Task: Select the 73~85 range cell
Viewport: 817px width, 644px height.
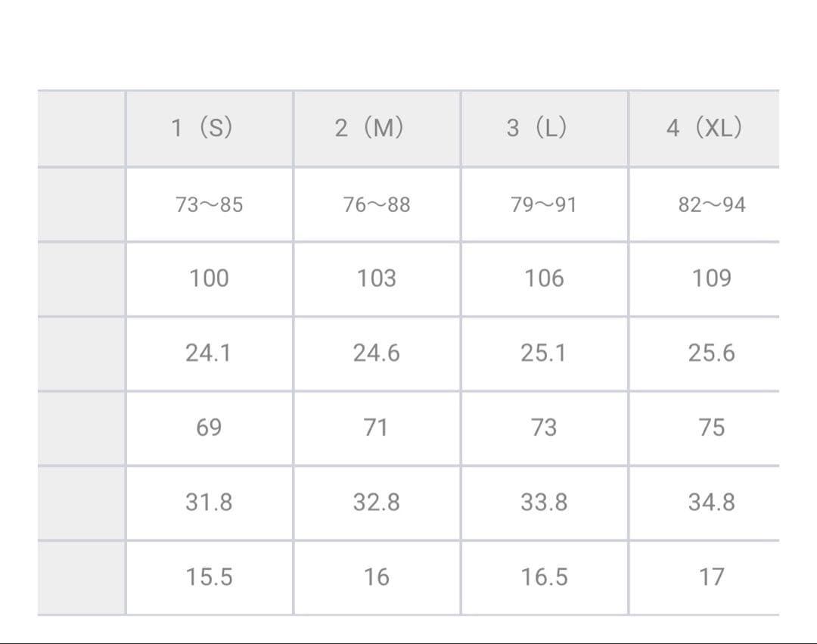Action: pos(209,204)
